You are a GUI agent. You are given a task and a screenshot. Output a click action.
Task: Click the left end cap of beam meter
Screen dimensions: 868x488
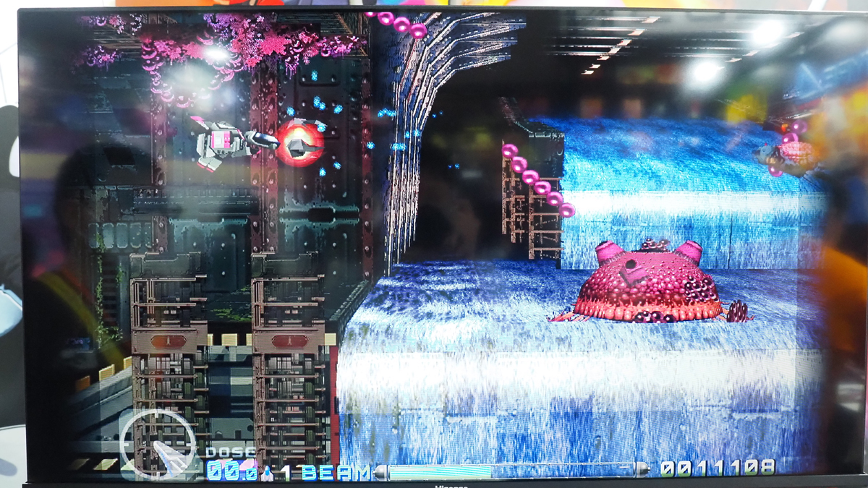pyautogui.click(x=380, y=472)
